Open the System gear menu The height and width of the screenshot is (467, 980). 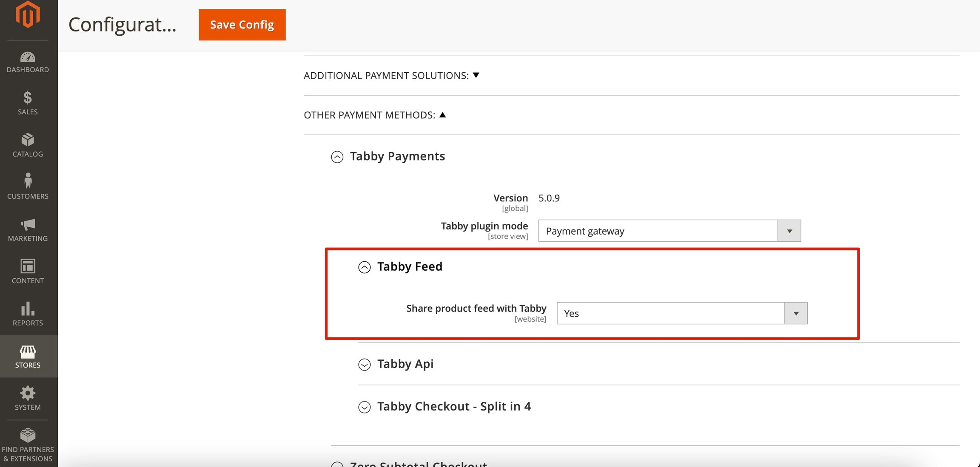pyautogui.click(x=28, y=399)
